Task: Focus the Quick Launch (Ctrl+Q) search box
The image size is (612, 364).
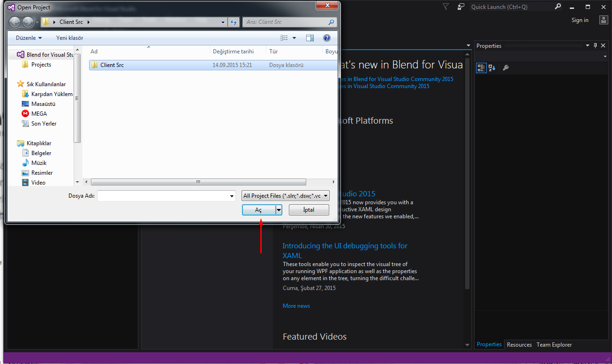Action: pos(512,7)
